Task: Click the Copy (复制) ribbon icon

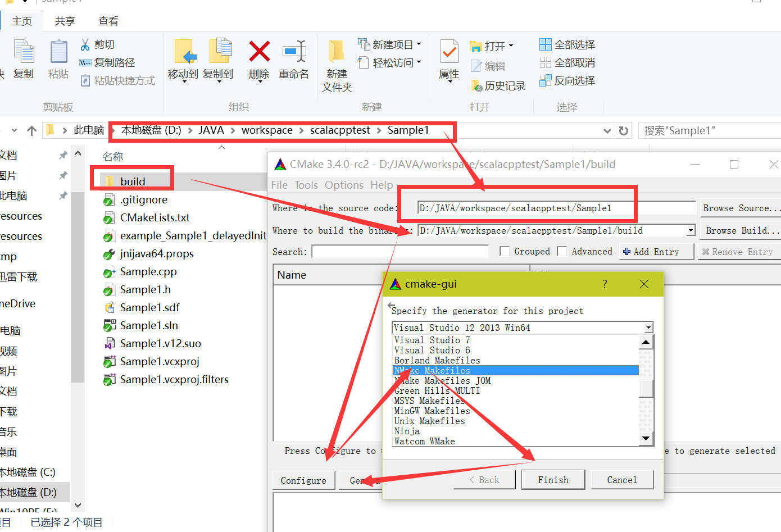Action: click(x=24, y=52)
